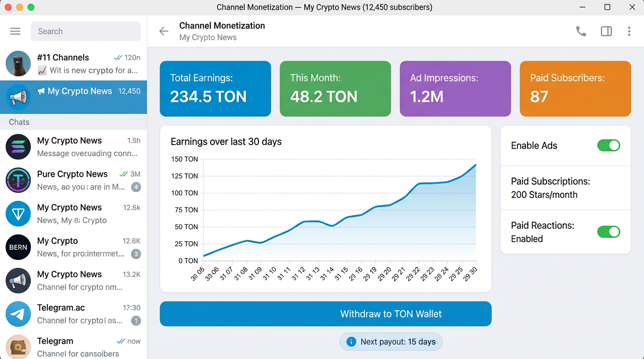Screen dimensions: 644x359
Task: Click the Total Earnings 234.5 TON card
Action: [x=215, y=89]
